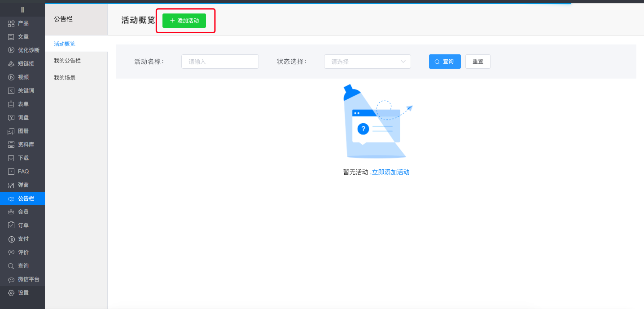Open the 视频 management section
This screenshot has height=309, width=644.
19,77
